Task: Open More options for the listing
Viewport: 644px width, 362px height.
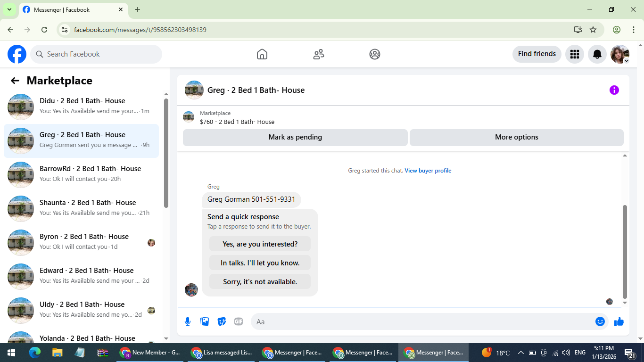Action: [x=517, y=137]
